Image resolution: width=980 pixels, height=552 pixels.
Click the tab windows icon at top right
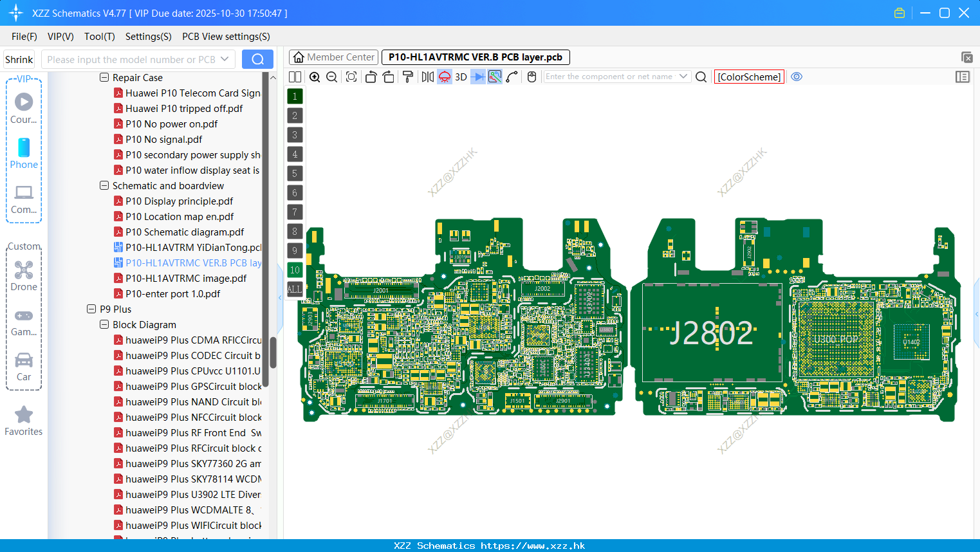(966, 57)
